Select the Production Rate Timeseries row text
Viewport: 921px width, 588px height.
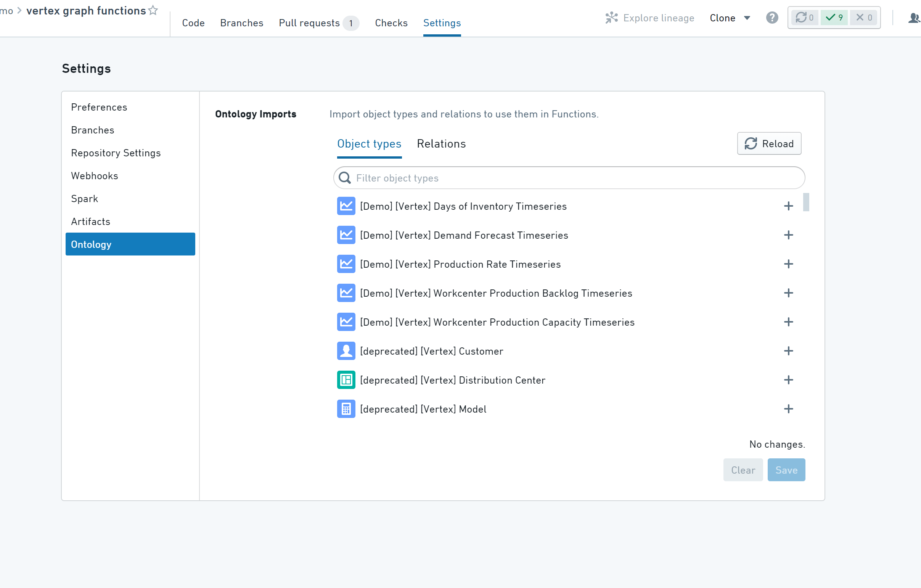pos(460,264)
